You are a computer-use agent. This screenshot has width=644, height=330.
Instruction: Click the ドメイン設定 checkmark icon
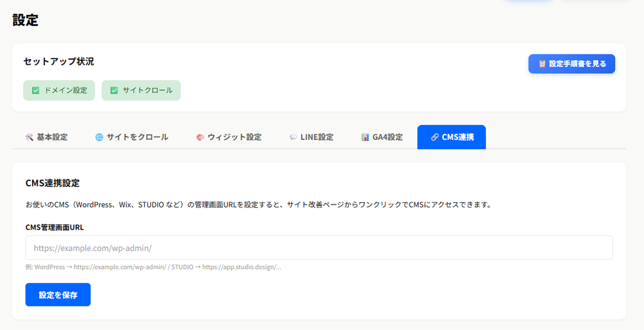tap(36, 90)
